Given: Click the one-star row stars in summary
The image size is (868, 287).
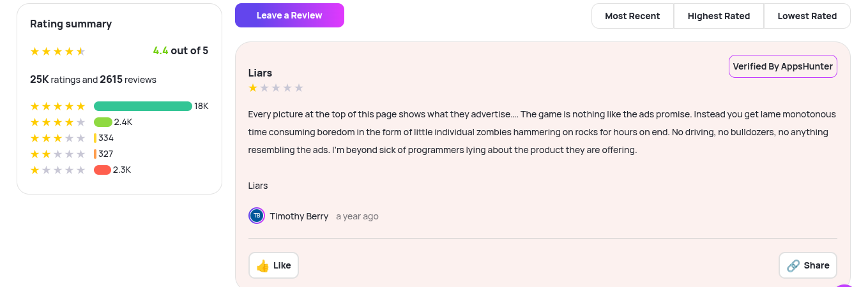Looking at the screenshot, I should (57, 170).
